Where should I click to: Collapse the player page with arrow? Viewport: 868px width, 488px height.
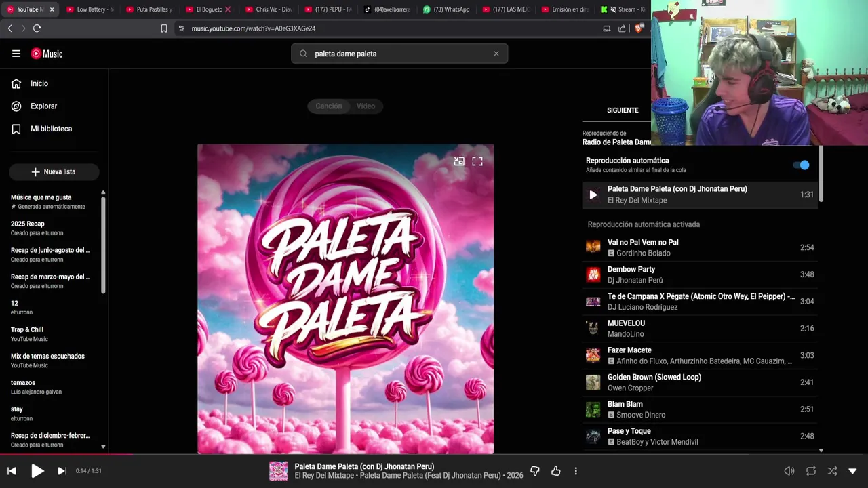[x=852, y=471]
